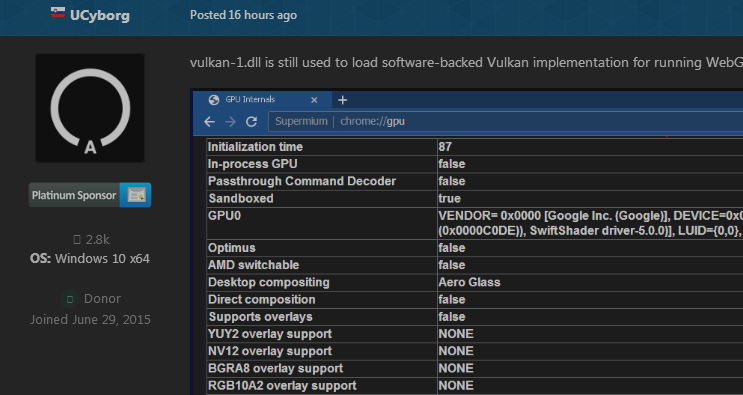Viewport: 743px width, 395px height.
Task: Select the NONE value for YUY2 overlay
Action: (456, 334)
